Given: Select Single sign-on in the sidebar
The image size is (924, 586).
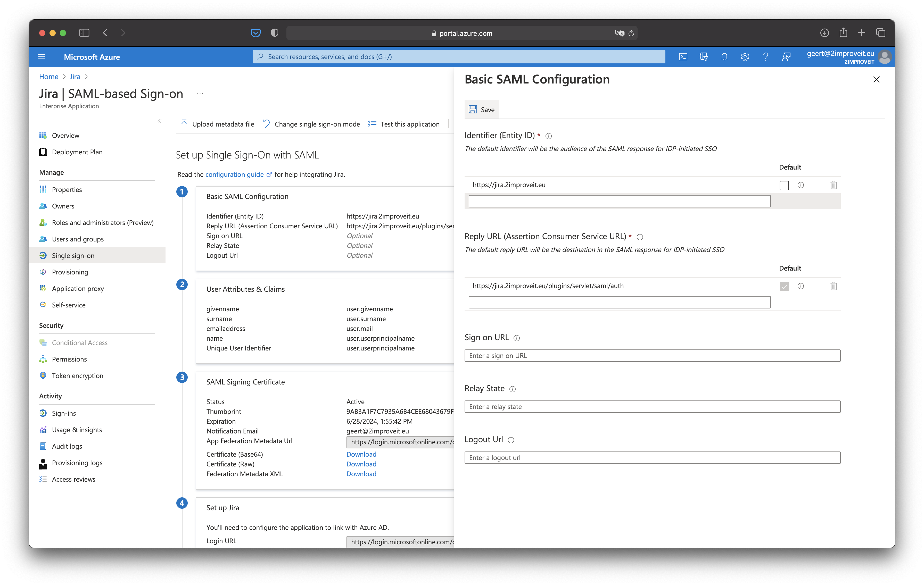Looking at the screenshot, I should [x=98, y=255].
